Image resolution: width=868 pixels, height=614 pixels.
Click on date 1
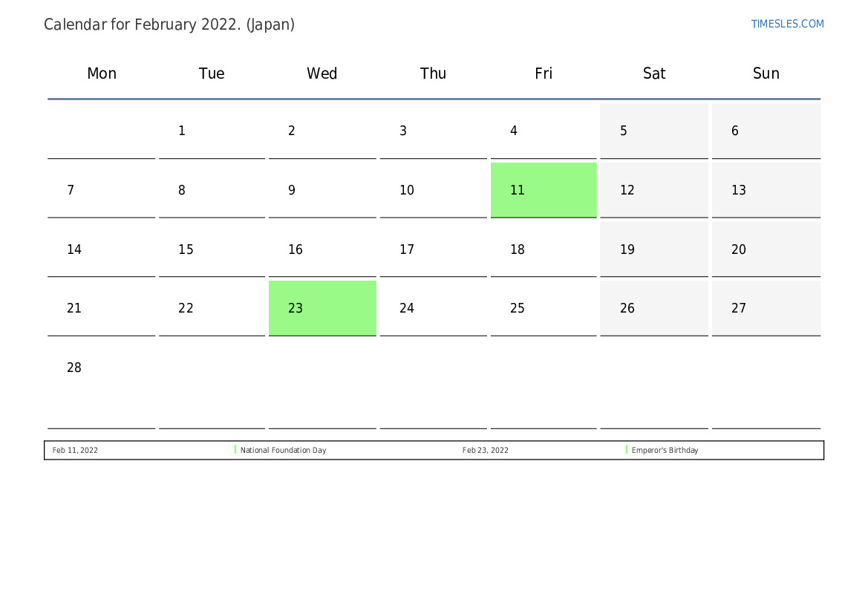182,131
